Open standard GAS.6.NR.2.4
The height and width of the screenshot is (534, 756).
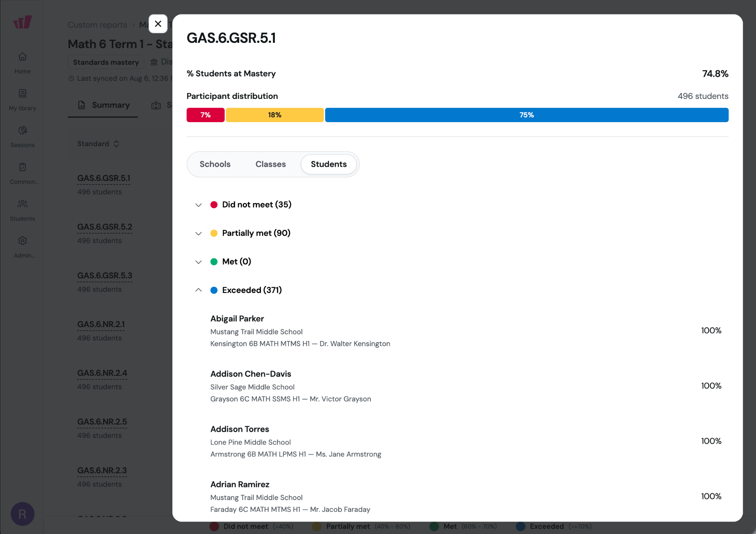point(102,373)
